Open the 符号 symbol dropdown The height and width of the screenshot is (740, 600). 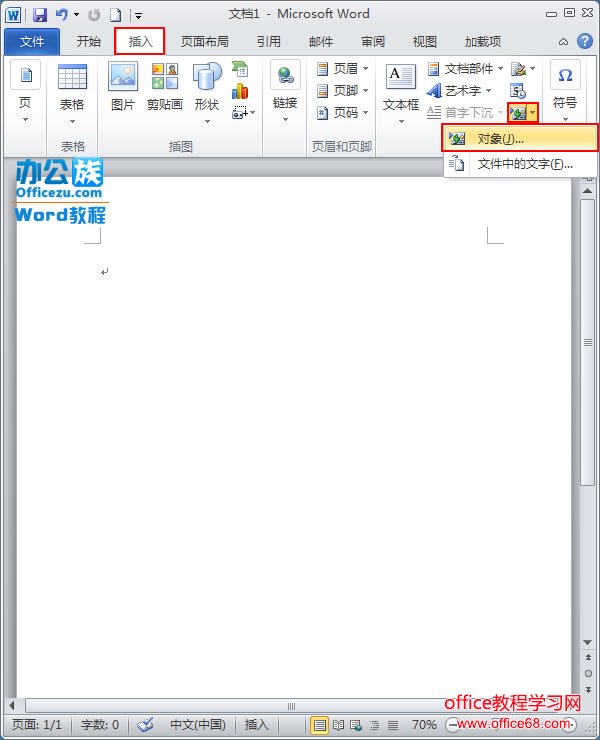point(565,92)
